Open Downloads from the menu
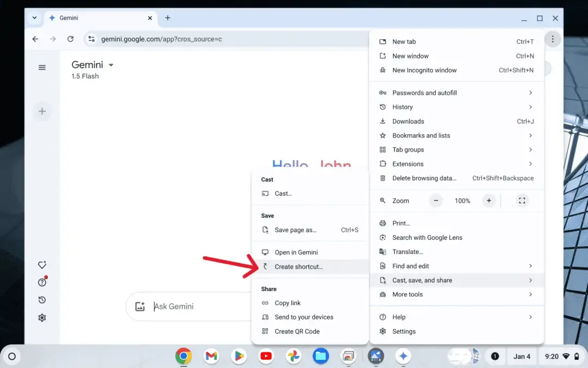Viewport: 588px width, 368px height. pos(457,121)
